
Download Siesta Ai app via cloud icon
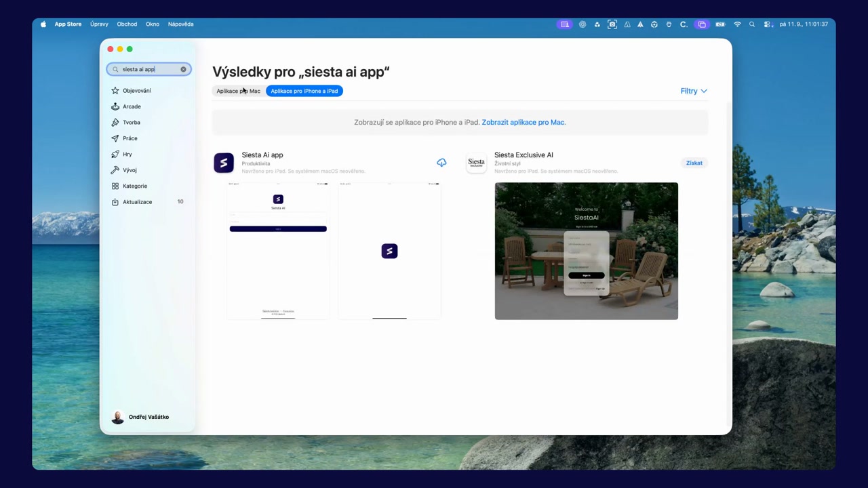click(441, 163)
